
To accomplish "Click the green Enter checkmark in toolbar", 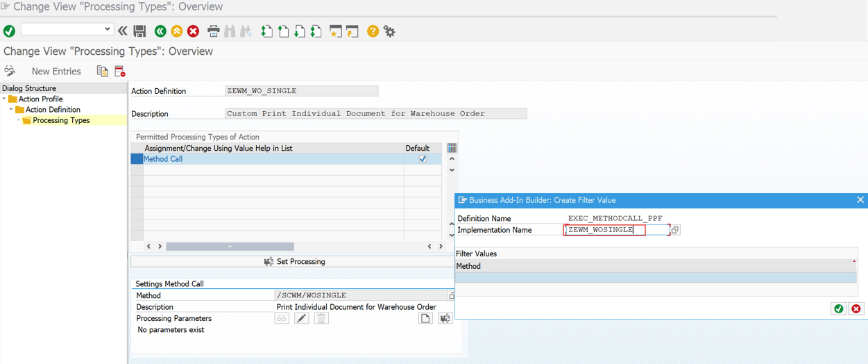I will click(9, 31).
